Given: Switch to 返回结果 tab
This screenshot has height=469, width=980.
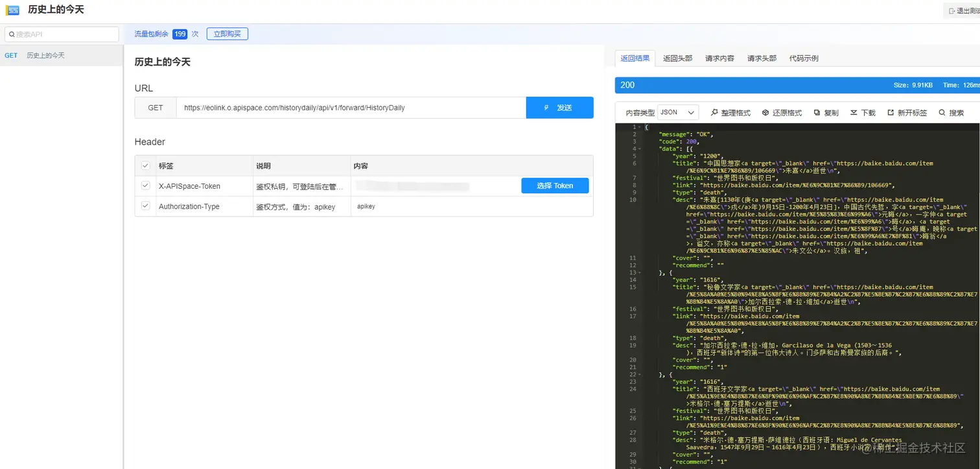Looking at the screenshot, I should click(x=635, y=58).
